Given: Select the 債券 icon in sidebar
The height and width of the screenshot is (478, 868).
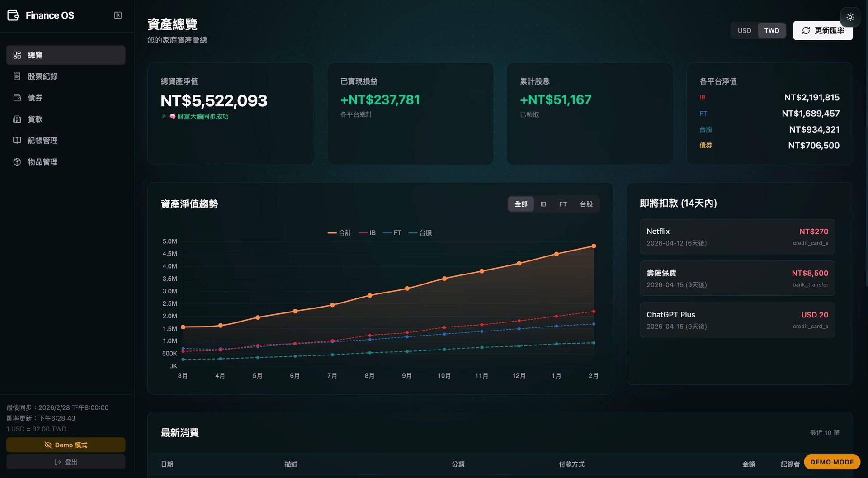Looking at the screenshot, I should [17, 98].
